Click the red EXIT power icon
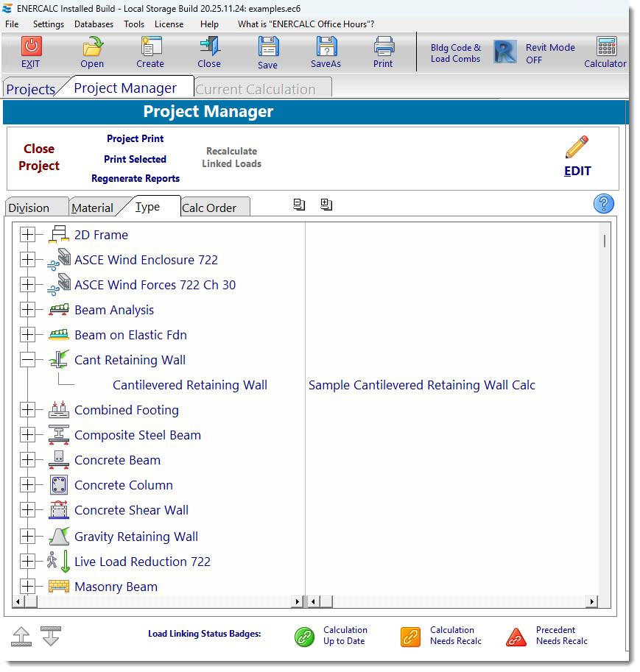640x672 pixels. tap(32, 46)
